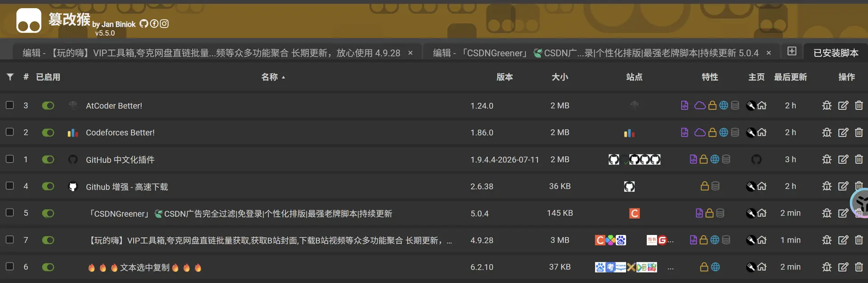The width and height of the screenshot is (868, 283).
Task: Toggle off Github 增强 - 高速下载
Action: (48, 186)
